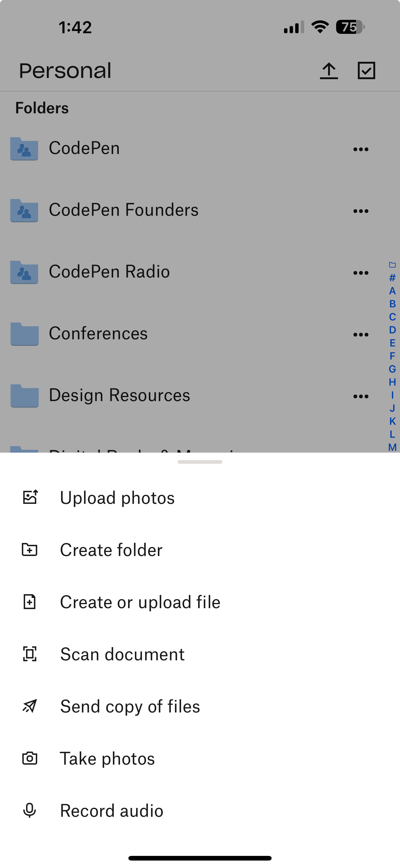Tap the Record audio microphone icon
This screenshot has width=400, height=868.
point(30,810)
